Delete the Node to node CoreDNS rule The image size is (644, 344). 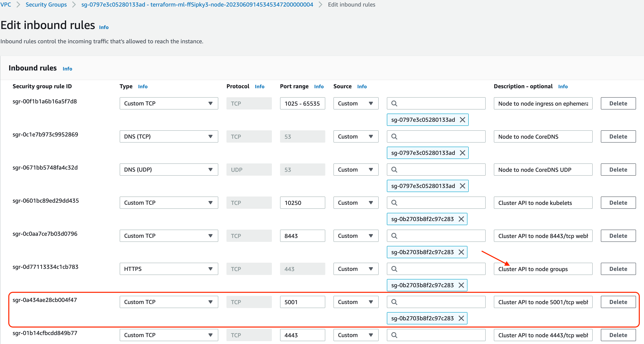point(618,136)
